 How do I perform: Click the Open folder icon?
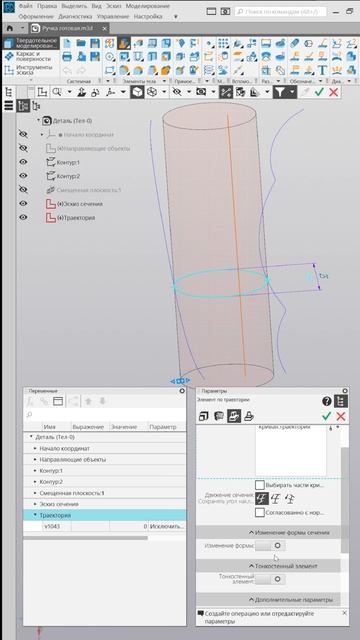(81, 43)
